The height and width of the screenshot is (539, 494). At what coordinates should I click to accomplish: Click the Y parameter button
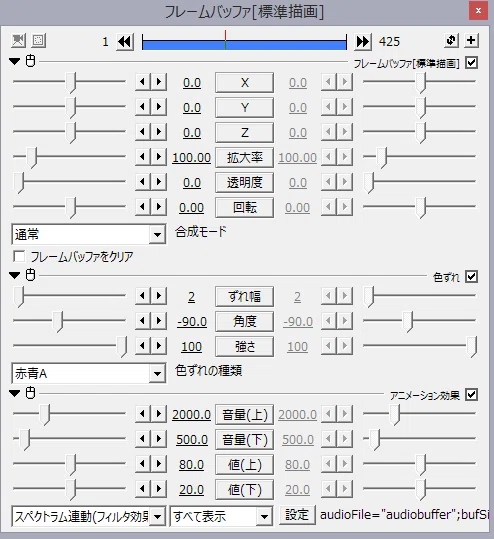244,108
